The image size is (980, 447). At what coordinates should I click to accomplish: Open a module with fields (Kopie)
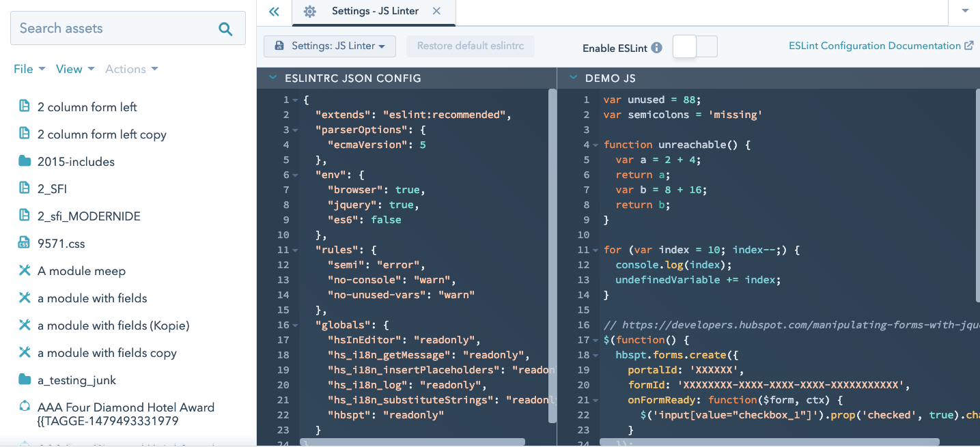click(x=113, y=326)
